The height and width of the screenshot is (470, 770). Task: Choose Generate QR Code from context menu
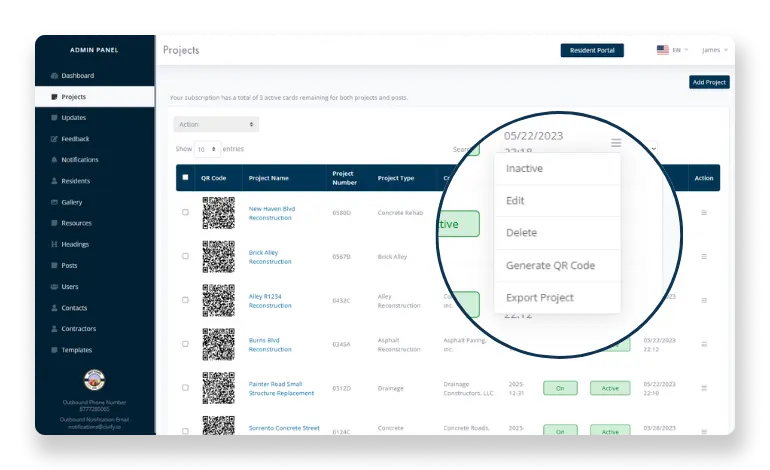click(550, 265)
